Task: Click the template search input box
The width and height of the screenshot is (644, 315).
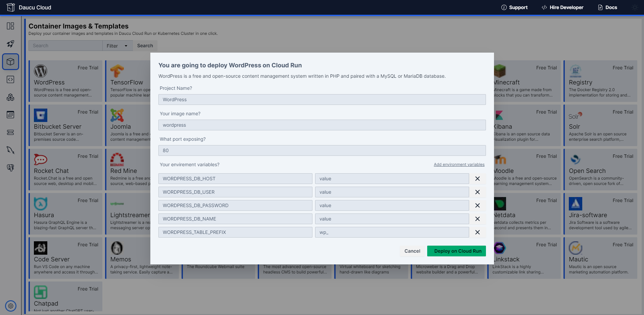Action: pos(65,46)
